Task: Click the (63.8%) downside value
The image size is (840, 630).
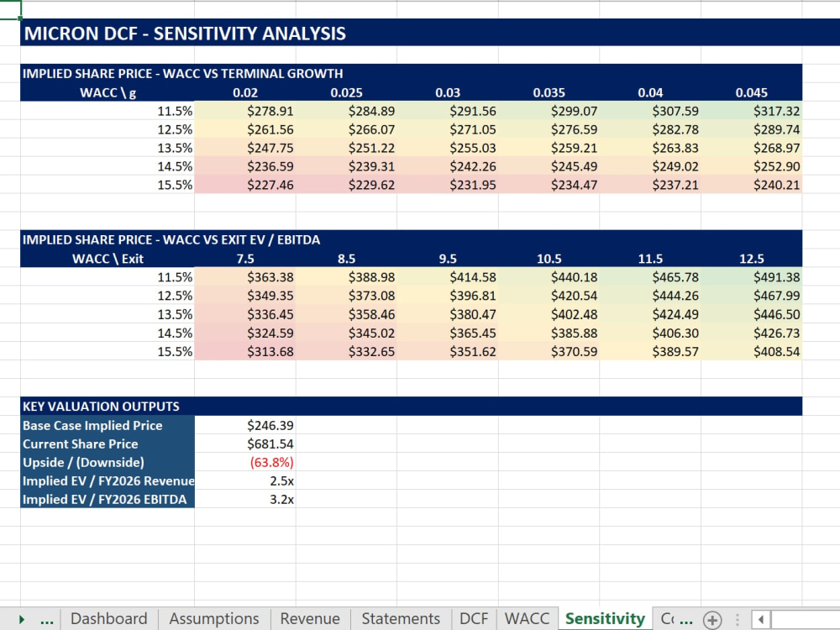Action: (x=244, y=462)
